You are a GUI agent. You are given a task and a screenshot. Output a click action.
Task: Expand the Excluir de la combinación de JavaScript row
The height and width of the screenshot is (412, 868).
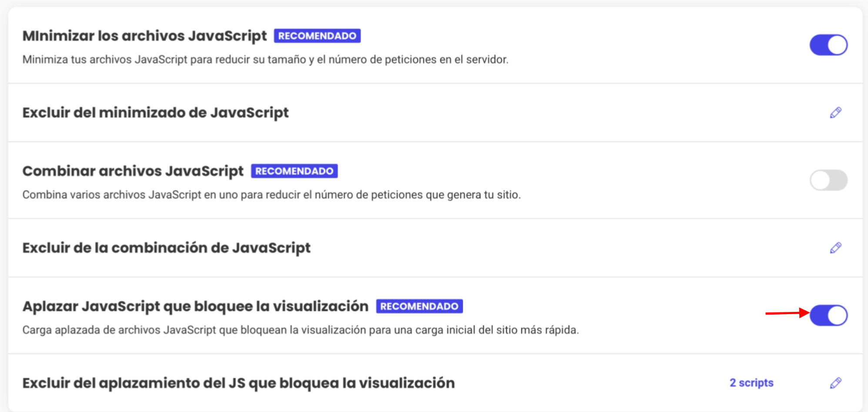coord(435,248)
